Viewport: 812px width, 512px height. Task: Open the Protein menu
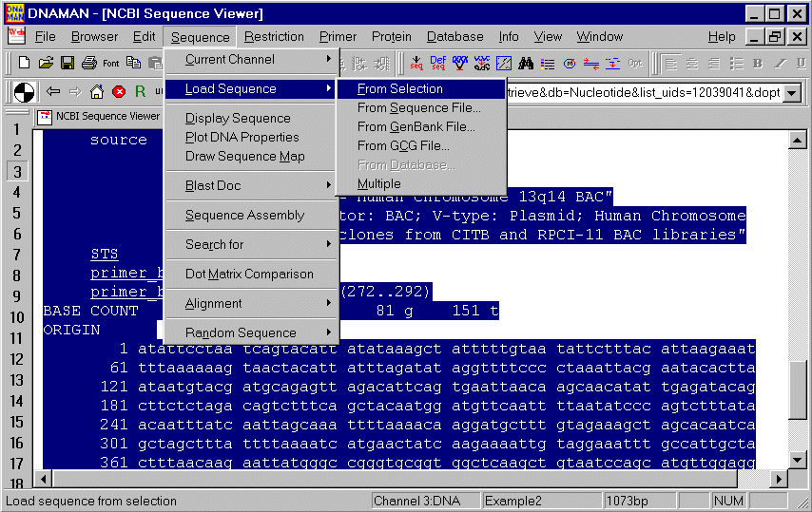tap(392, 37)
